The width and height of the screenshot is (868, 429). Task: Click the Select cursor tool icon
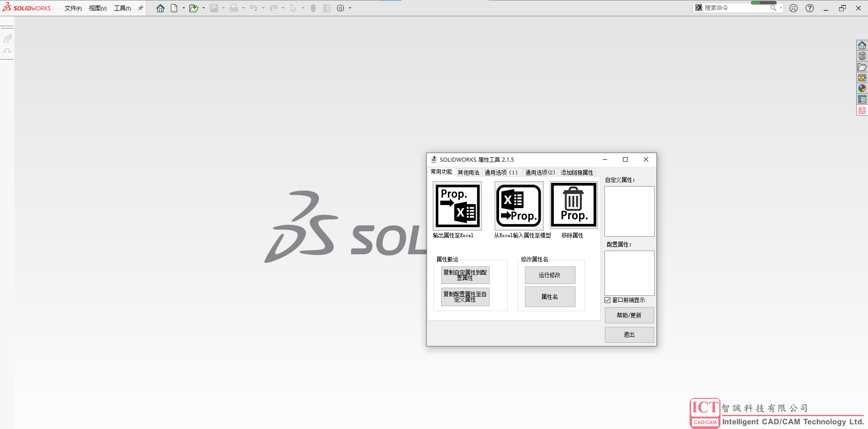click(x=293, y=8)
